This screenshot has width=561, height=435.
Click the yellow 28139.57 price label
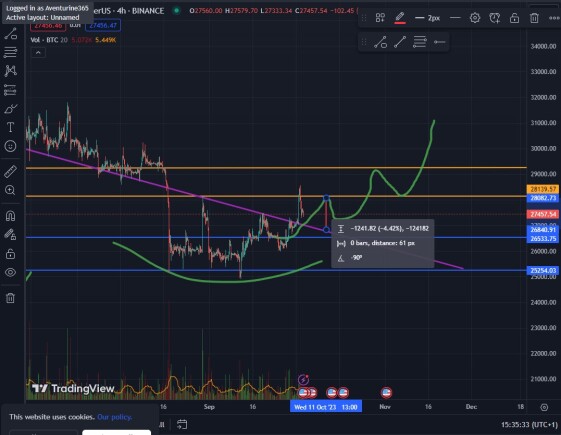[543, 189]
